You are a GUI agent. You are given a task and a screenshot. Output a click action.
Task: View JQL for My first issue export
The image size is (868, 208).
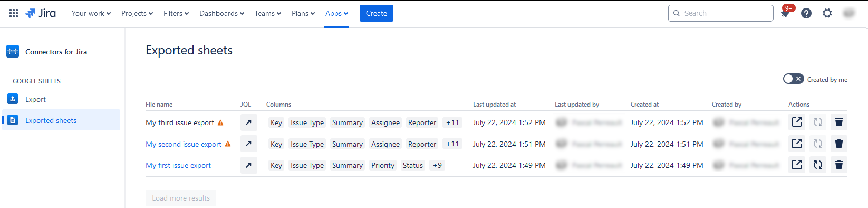click(249, 165)
